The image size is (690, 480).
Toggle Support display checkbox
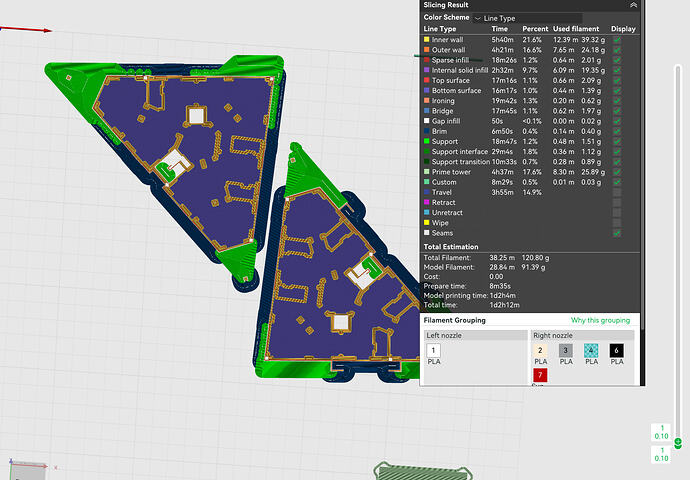[617, 142]
